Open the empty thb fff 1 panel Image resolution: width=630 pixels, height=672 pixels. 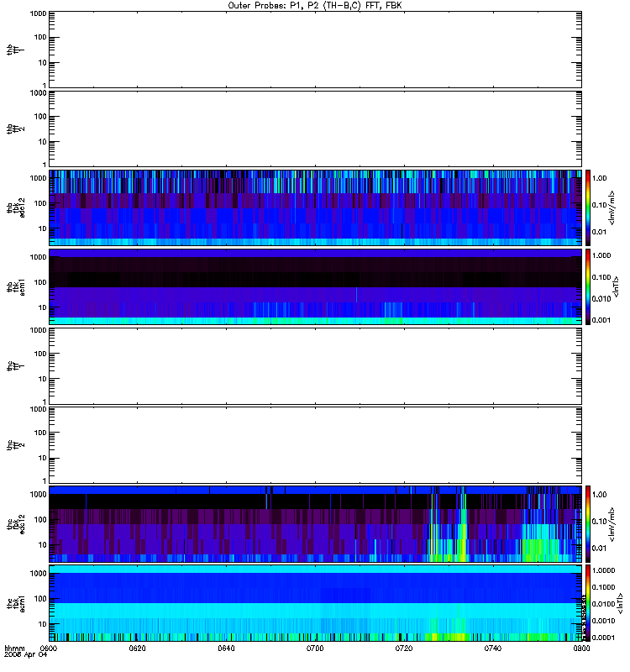point(315,50)
